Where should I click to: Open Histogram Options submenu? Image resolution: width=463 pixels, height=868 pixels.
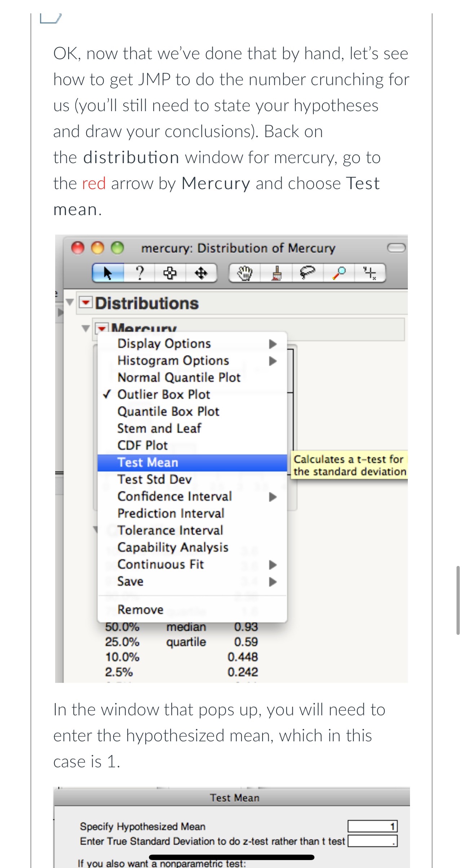click(192, 361)
